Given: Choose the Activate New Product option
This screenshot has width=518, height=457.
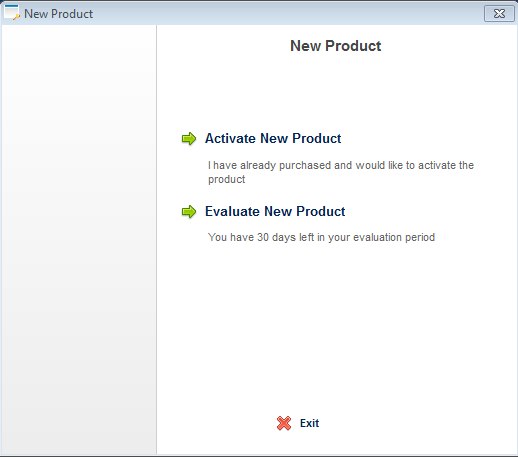Looking at the screenshot, I should tap(273, 138).
